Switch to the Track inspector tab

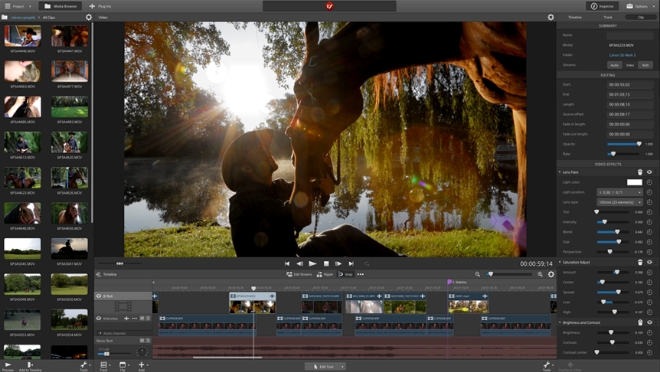click(x=608, y=17)
